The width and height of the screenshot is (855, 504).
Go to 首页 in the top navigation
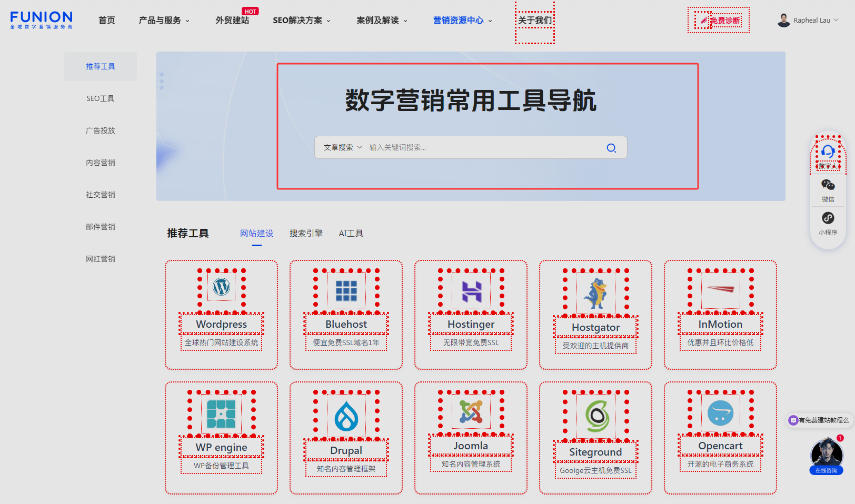107,21
